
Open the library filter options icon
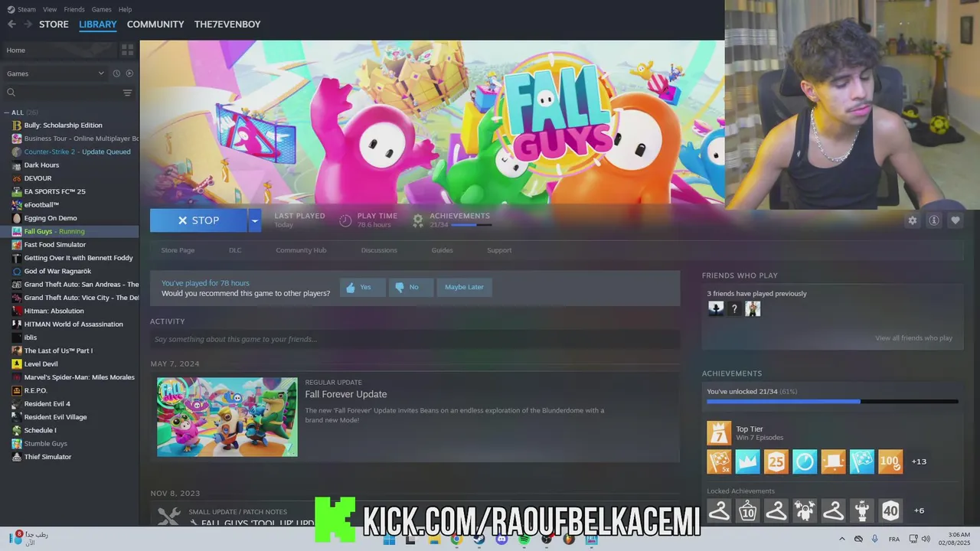127,93
